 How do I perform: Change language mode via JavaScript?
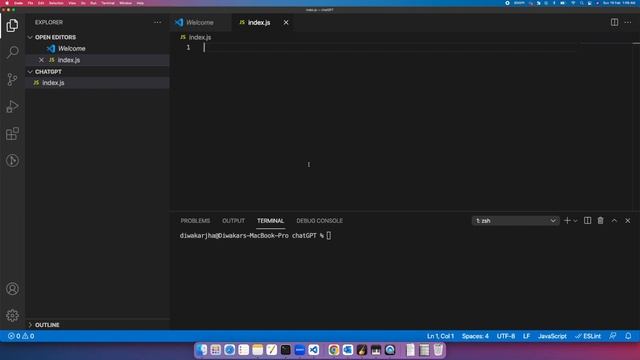(x=552, y=336)
